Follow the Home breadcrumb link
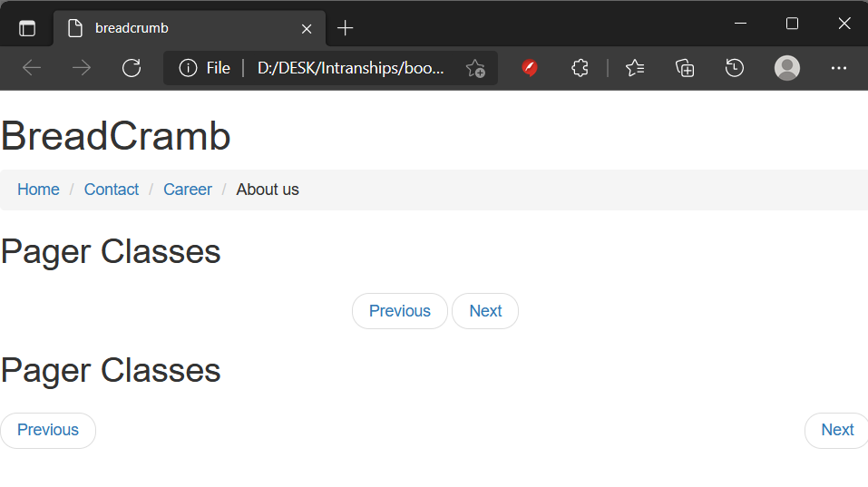Image resolution: width=868 pixels, height=487 pixels. click(38, 190)
